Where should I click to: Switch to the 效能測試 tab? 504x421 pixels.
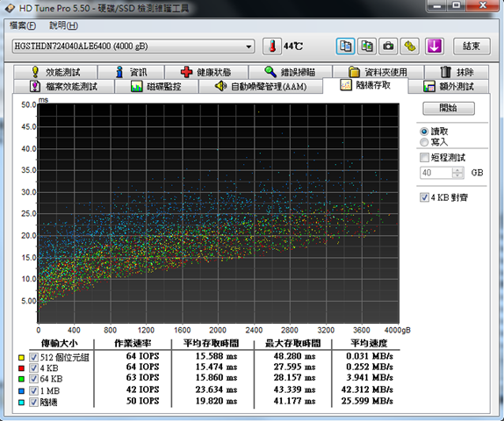(x=55, y=72)
